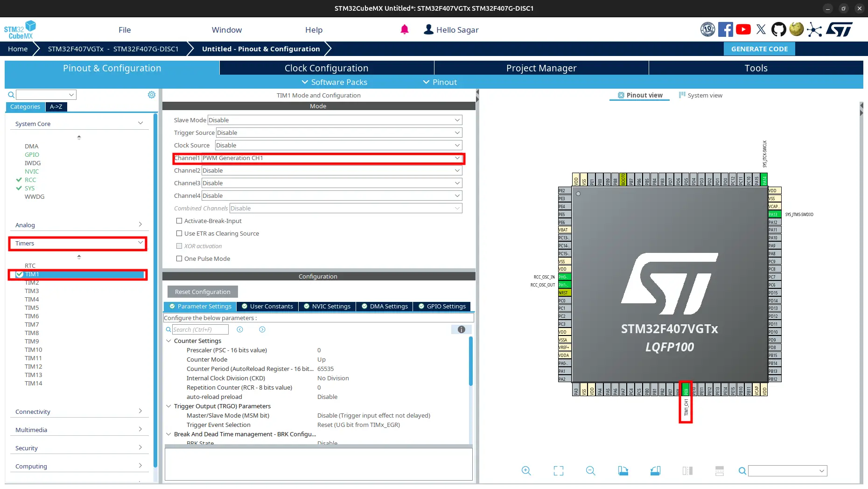This screenshot has height=489, width=868.
Task: Zoom out of the chip pinout
Action: coord(590,471)
